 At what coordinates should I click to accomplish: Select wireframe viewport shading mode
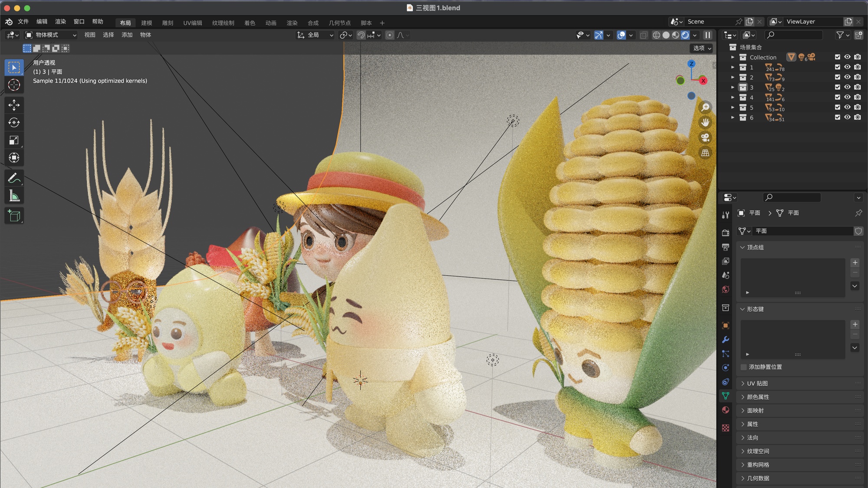(657, 35)
